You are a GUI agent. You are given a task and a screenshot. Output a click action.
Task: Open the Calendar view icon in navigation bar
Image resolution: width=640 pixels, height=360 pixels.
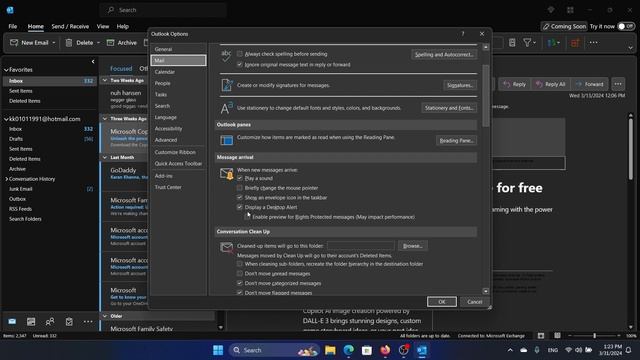(x=31, y=322)
